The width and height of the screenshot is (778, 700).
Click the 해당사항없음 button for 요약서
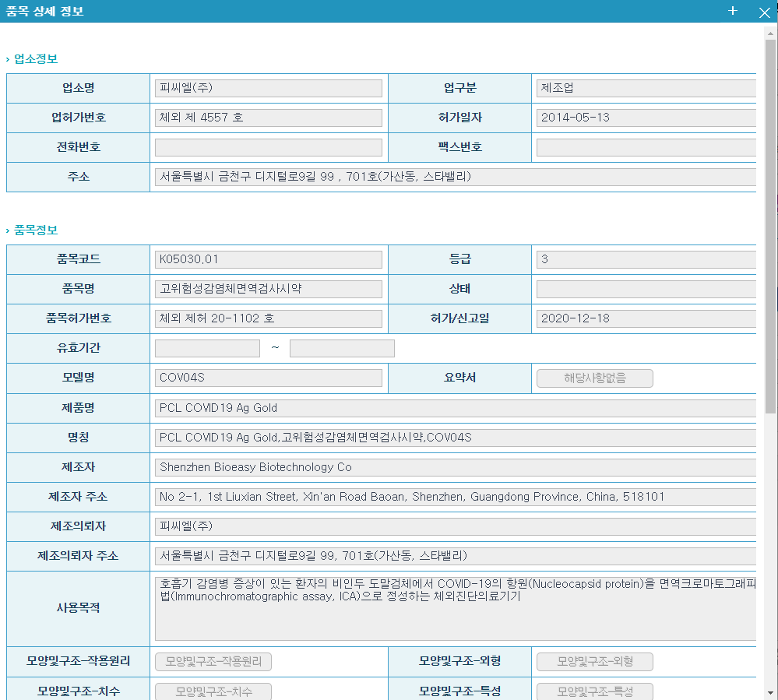[594, 378]
